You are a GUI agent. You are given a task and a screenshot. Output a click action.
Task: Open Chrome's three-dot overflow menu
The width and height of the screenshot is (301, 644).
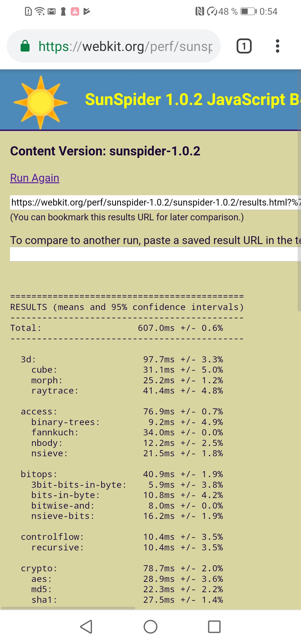tap(277, 46)
